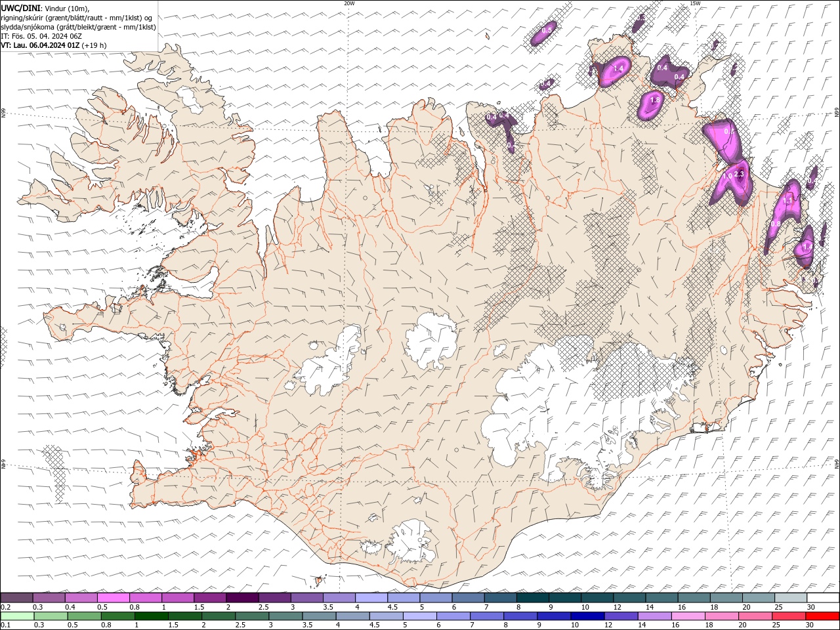Click the "2.3" snowfall value on the map

(x=739, y=174)
